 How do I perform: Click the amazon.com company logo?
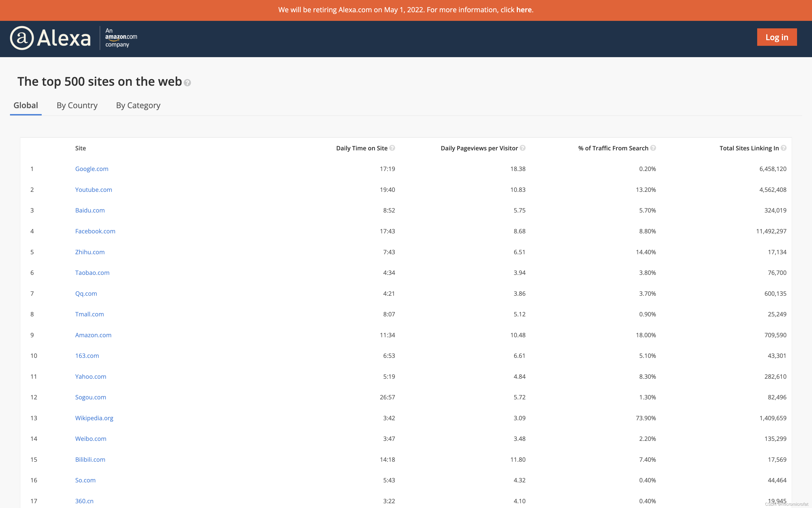(121, 38)
